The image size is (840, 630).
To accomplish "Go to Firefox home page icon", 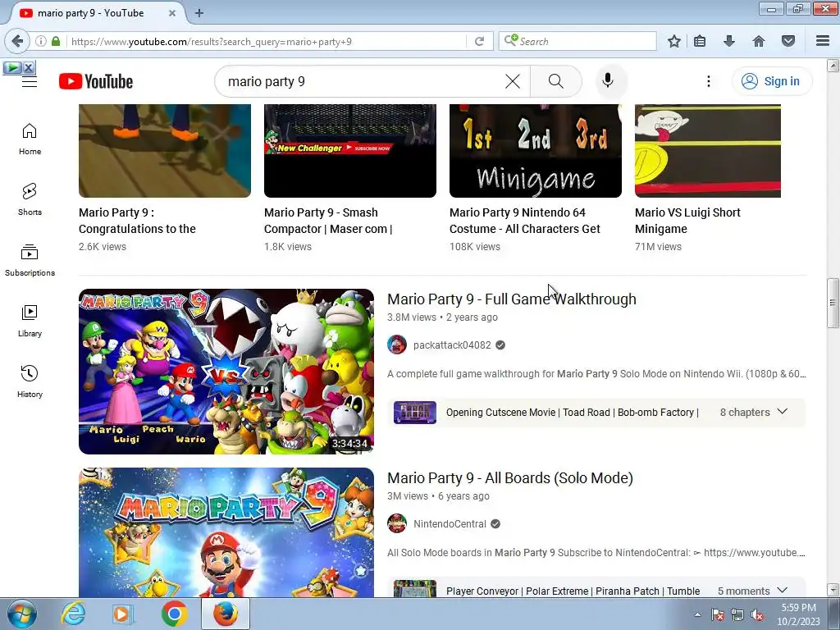I will (x=759, y=41).
